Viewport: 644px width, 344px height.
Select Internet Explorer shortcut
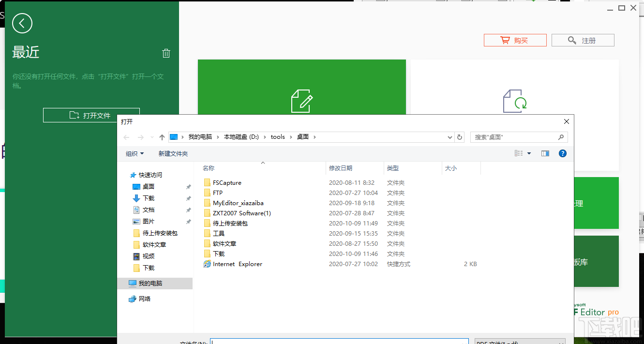tap(238, 264)
